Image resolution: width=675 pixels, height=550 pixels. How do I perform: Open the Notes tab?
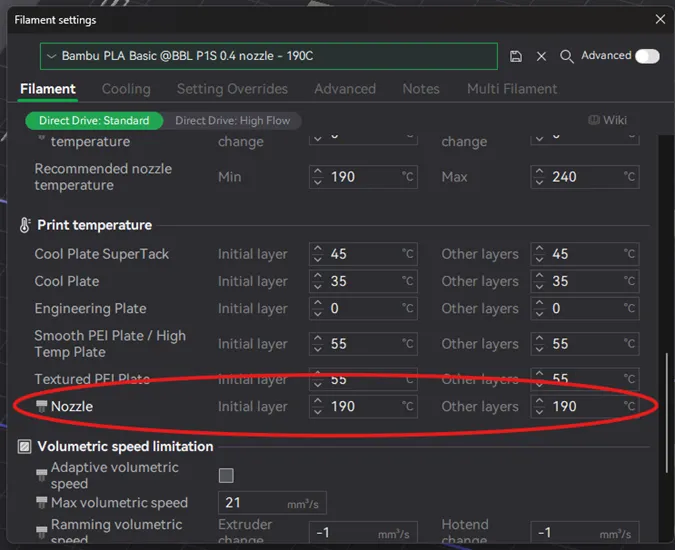click(421, 89)
